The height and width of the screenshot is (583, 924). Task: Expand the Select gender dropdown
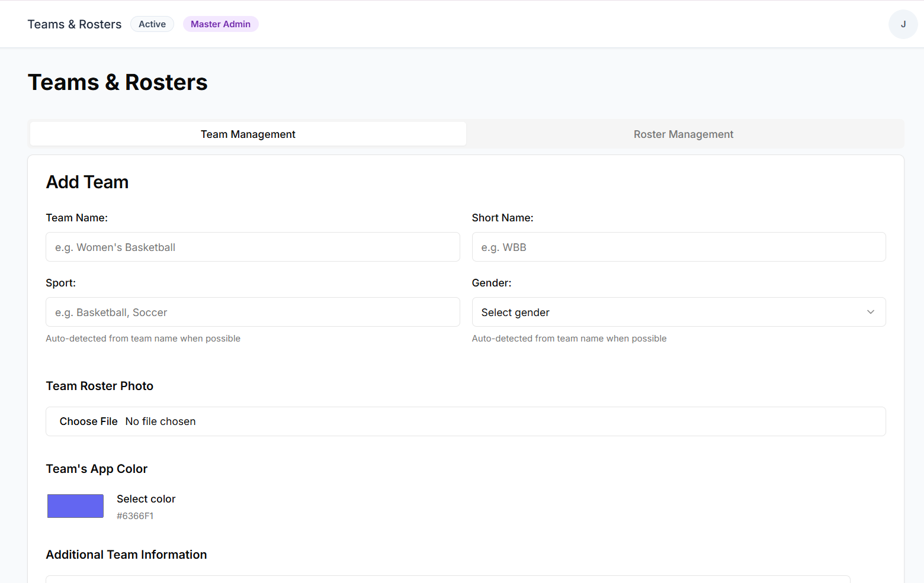point(669,312)
